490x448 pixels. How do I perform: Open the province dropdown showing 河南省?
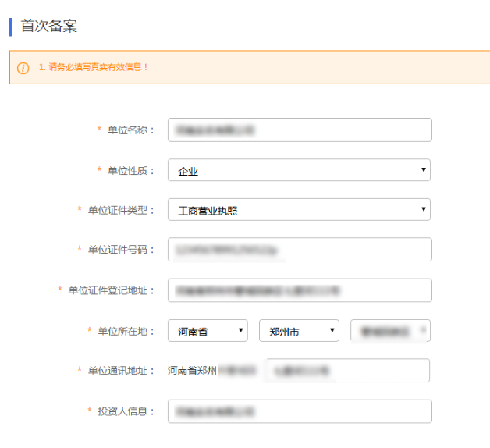(208, 331)
